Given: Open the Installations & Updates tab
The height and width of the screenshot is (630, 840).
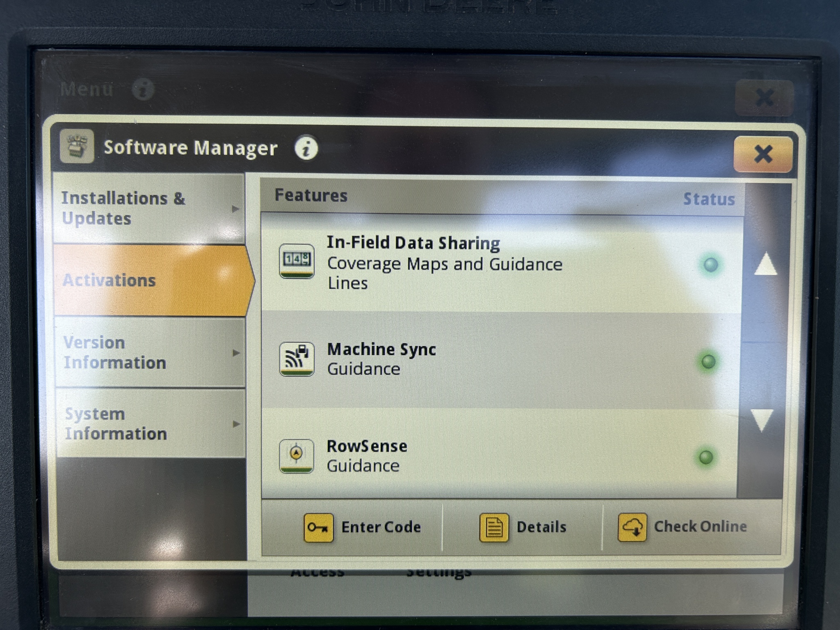Looking at the screenshot, I should pos(149,208).
